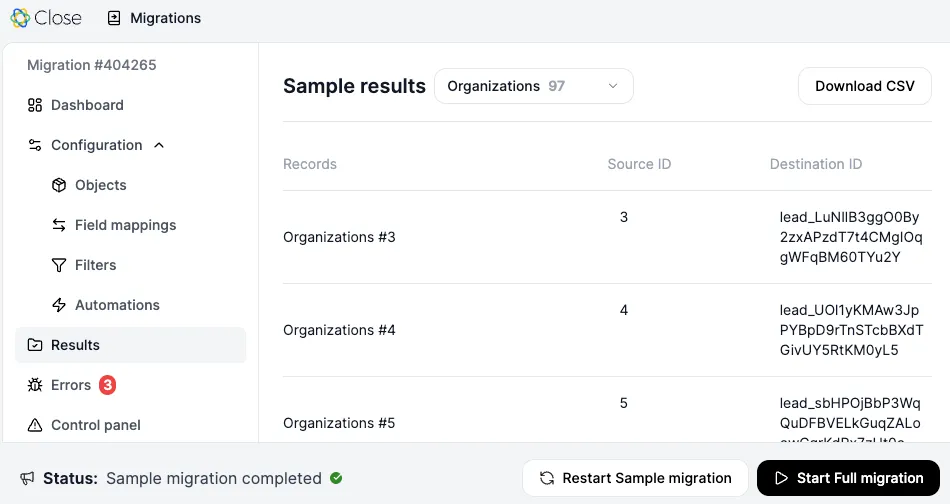Open the Errors page
Screen dimensions: 950x504
pos(71,385)
